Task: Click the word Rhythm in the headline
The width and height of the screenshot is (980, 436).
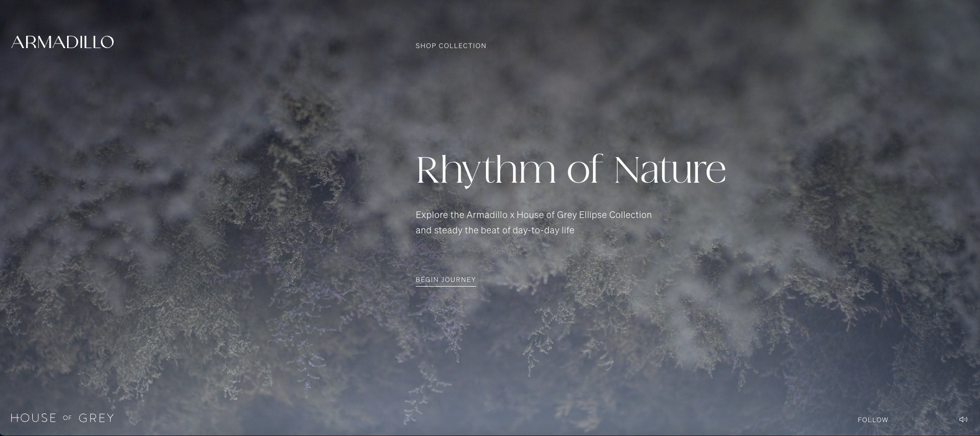Action: [485, 170]
